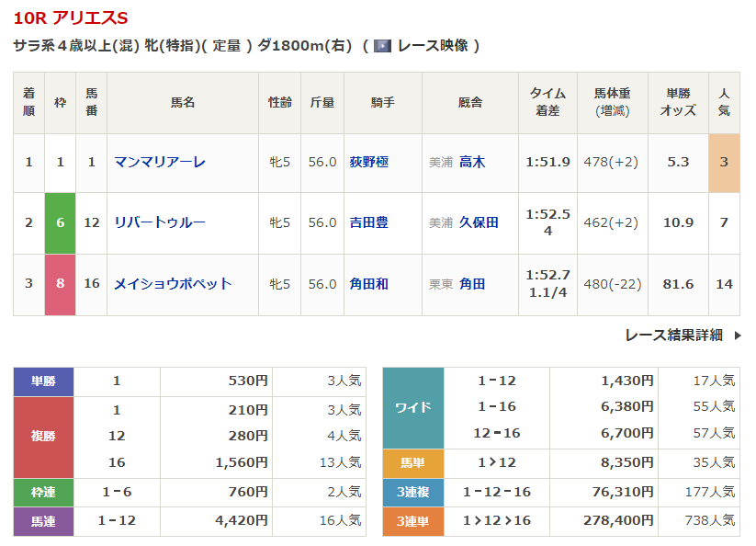Click the 10R アリエスS race title
The image size is (756, 546).
click(71, 17)
